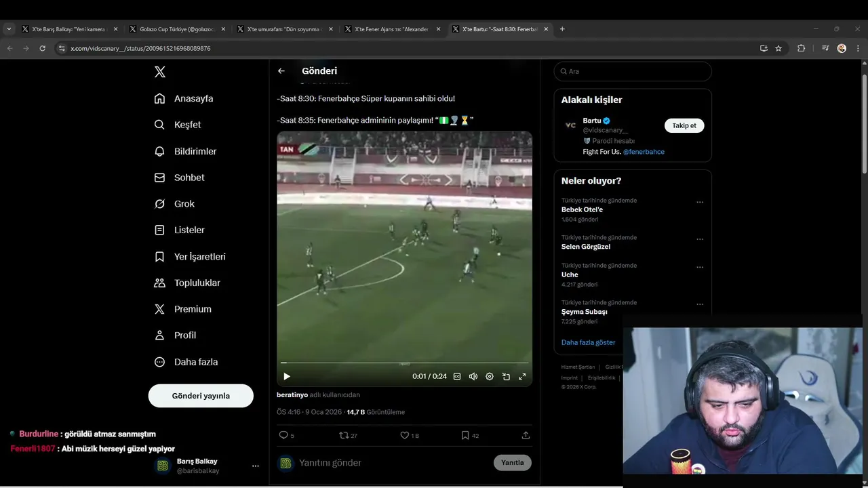Switch to X'te Fener Ajans tab
This screenshot has height=488, width=868.
tap(392, 29)
